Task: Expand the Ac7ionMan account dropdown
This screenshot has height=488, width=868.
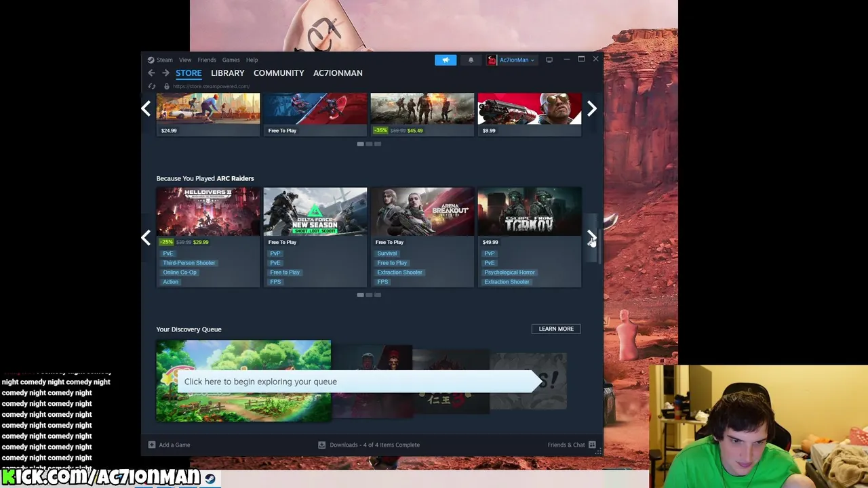Action: (532, 60)
